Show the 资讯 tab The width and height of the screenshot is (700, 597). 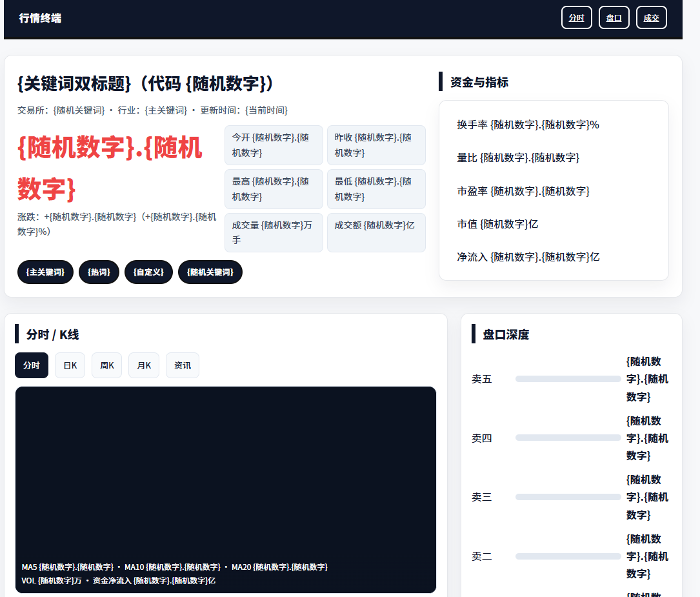(182, 365)
